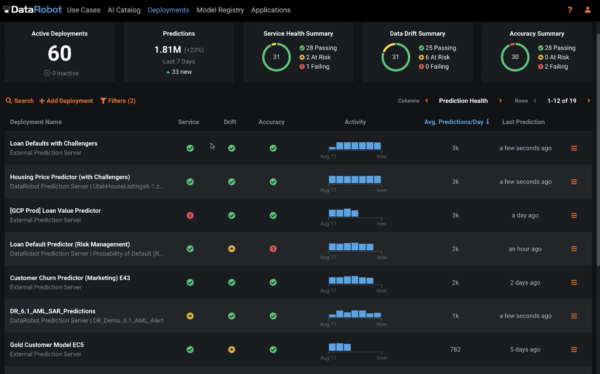Click at-risk drift icon for Loan Default Predictor

tap(232, 249)
